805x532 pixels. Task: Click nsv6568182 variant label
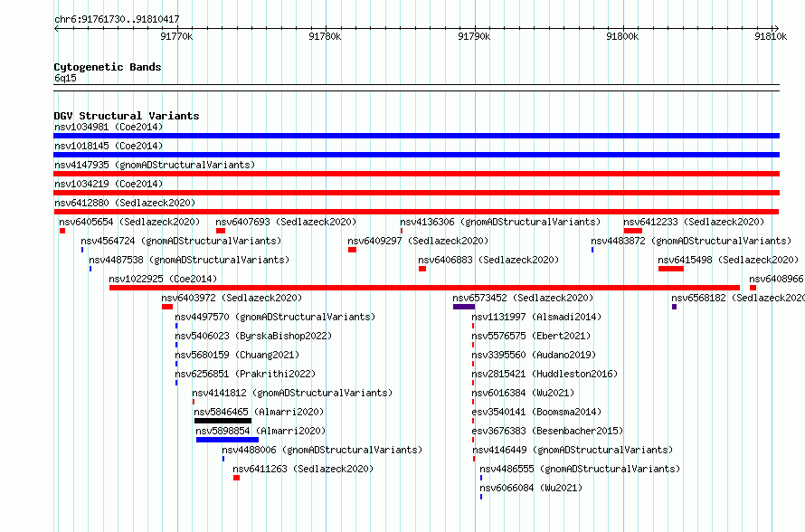[738, 298]
